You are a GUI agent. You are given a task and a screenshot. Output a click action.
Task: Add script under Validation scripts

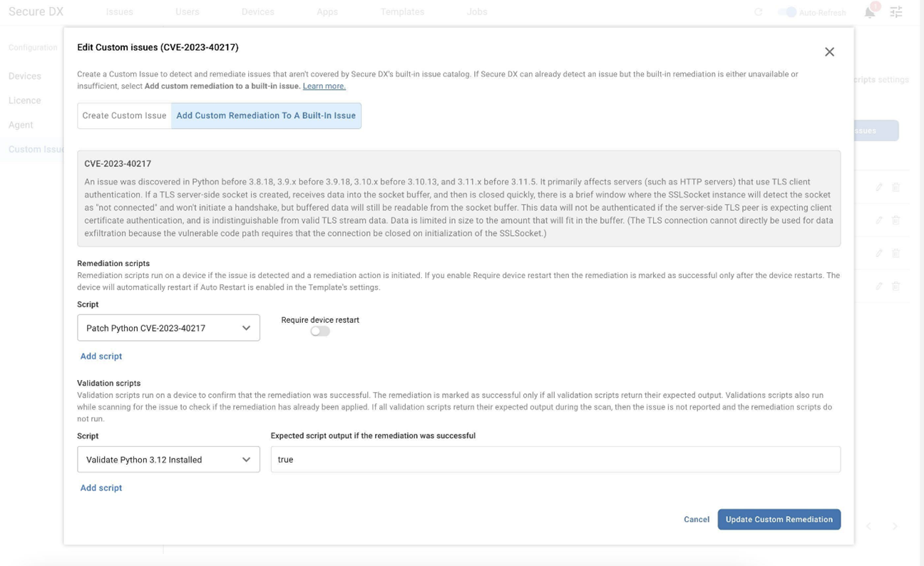point(101,488)
